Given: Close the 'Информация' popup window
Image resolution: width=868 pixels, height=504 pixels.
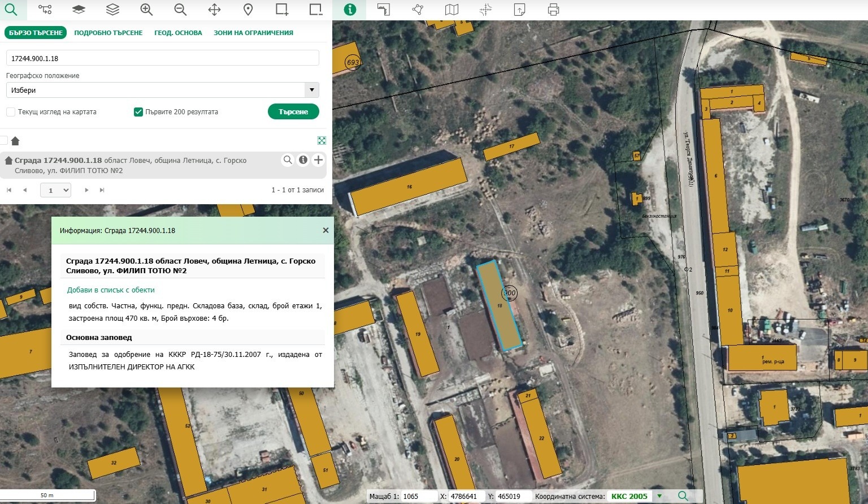Looking at the screenshot, I should point(325,230).
